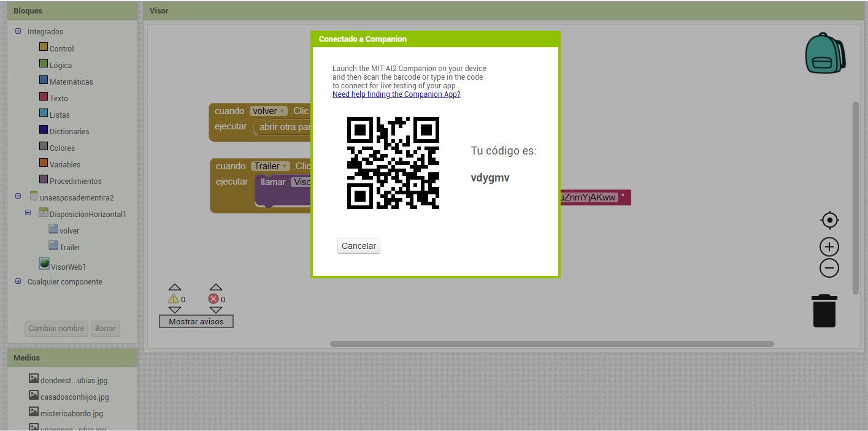
Task: Click the code text vdygmv
Action: (490, 178)
